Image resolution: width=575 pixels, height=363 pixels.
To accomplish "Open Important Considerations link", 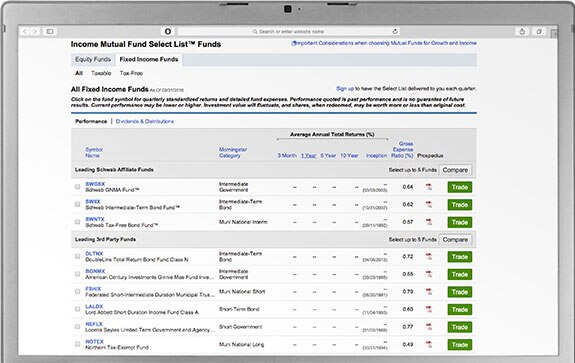I will coord(384,43).
